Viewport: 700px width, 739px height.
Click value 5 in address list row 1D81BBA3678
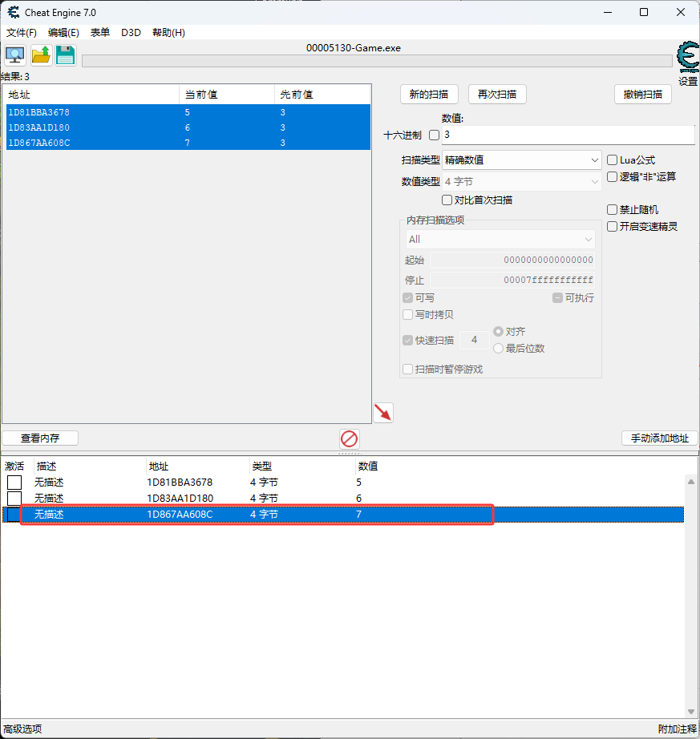(x=358, y=483)
